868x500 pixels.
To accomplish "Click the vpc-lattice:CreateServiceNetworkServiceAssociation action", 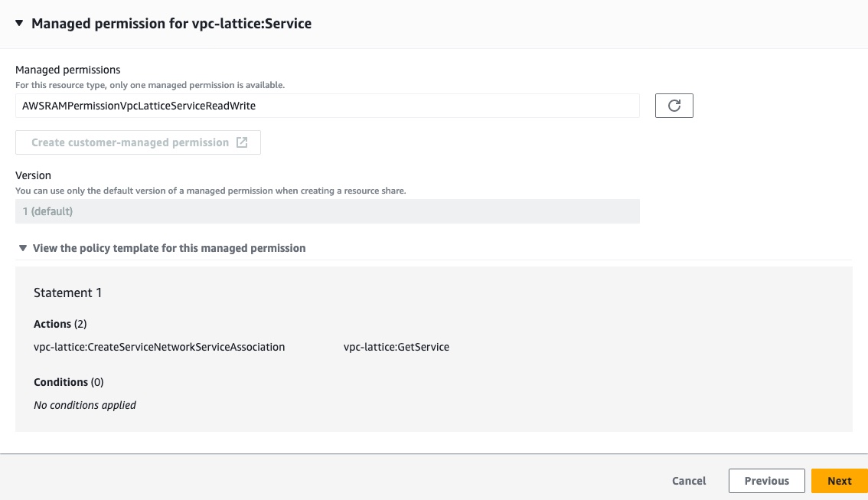I will click(158, 347).
